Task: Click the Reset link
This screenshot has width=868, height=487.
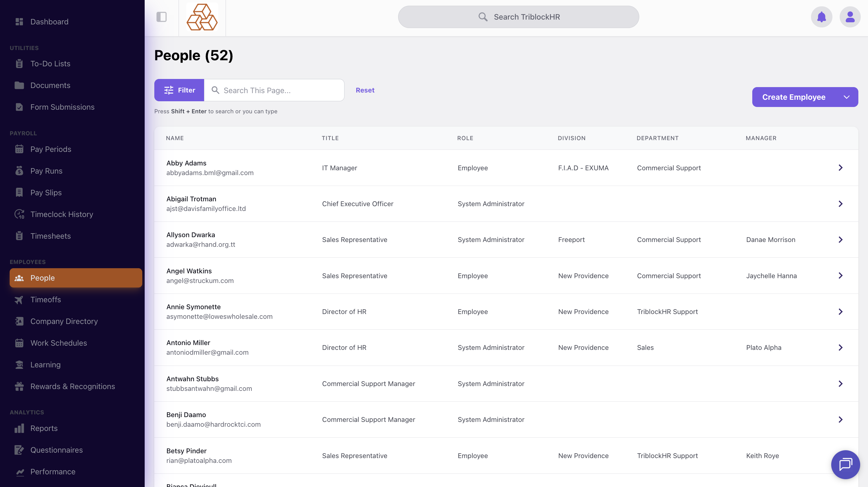Action: coord(365,90)
